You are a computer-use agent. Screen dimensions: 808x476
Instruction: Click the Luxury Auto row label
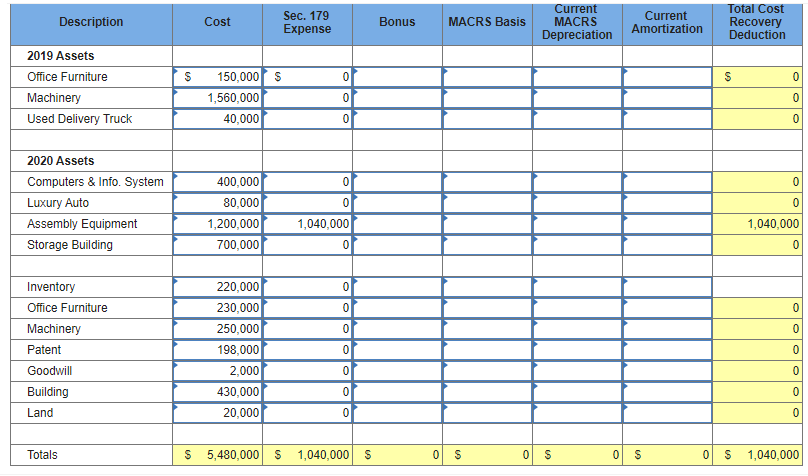click(58, 203)
